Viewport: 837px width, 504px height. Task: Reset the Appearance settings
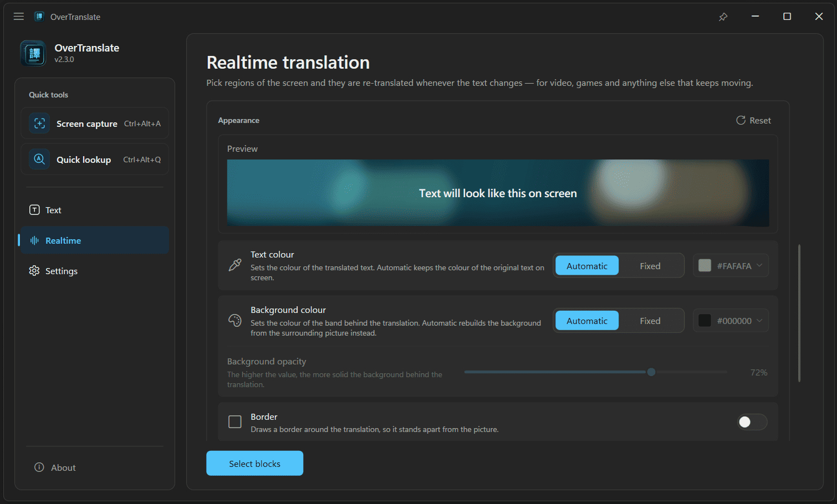click(753, 120)
